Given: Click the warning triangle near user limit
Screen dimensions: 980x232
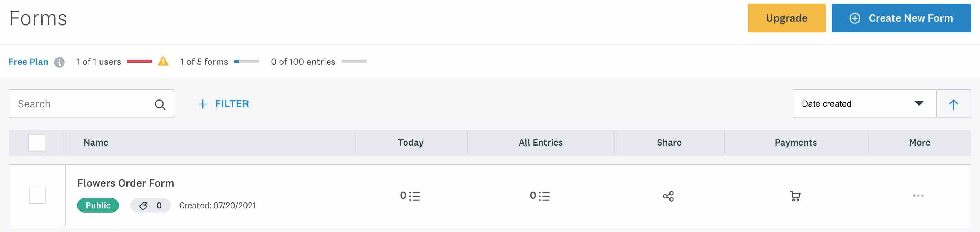Looking at the screenshot, I should [163, 61].
